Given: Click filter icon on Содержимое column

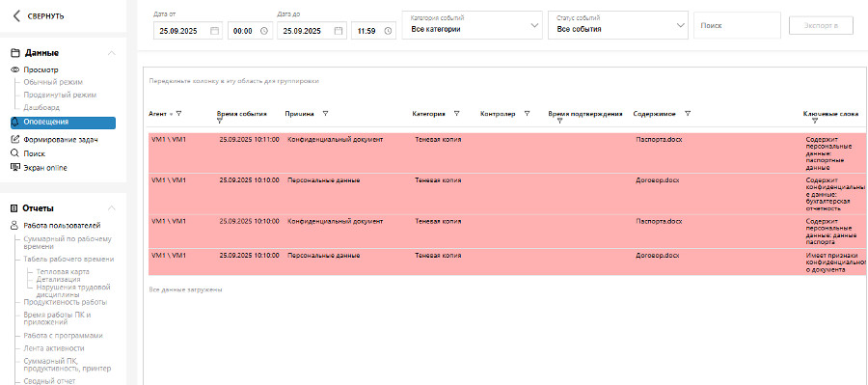Looking at the screenshot, I should point(688,114).
